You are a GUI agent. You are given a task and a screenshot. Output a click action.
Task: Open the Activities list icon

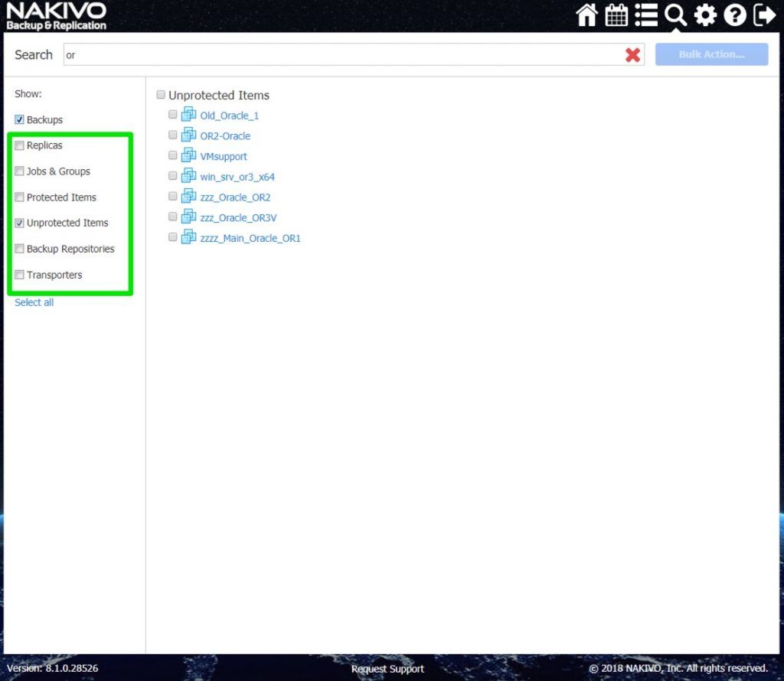[x=646, y=15]
